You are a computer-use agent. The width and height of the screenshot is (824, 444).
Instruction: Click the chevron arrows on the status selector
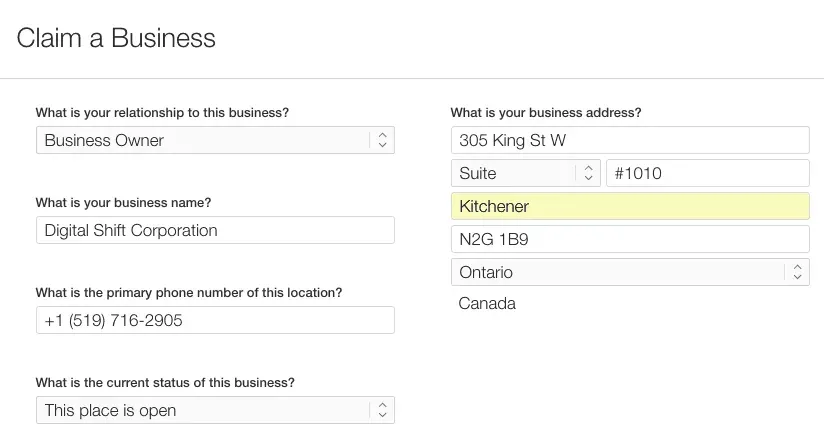(x=382, y=410)
